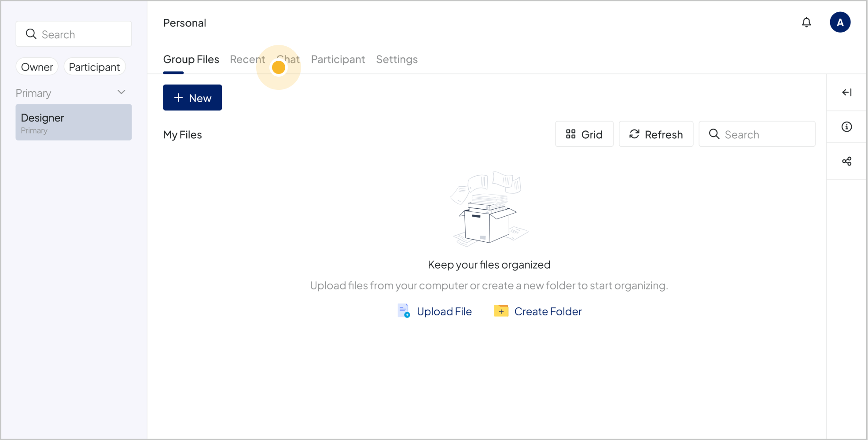The width and height of the screenshot is (868, 440).
Task: Show the group info panel
Action: point(846,127)
